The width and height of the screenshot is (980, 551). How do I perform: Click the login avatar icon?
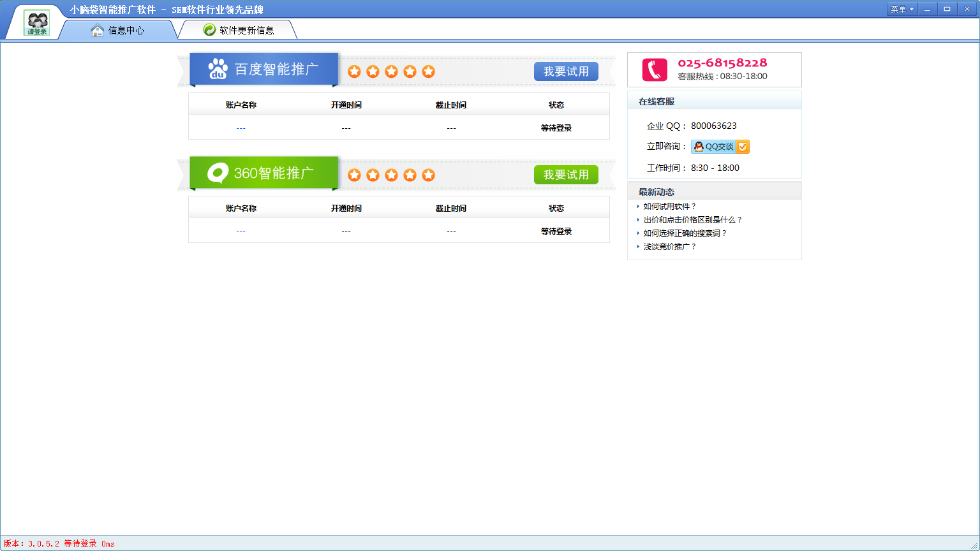[36, 22]
